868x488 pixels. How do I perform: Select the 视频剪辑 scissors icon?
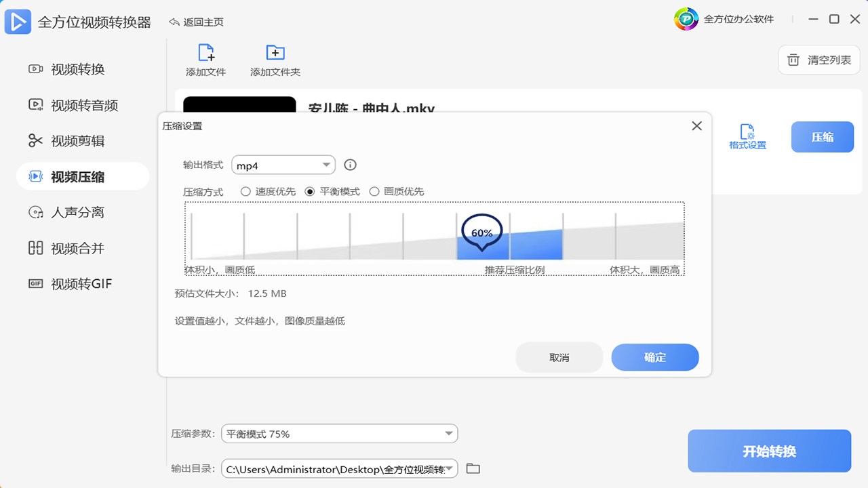pyautogui.click(x=36, y=140)
